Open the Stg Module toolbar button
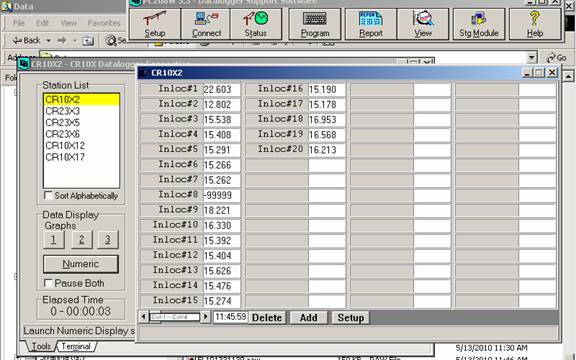Image resolution: width=576 pixels, height=360 pixels. pos(479,24)
